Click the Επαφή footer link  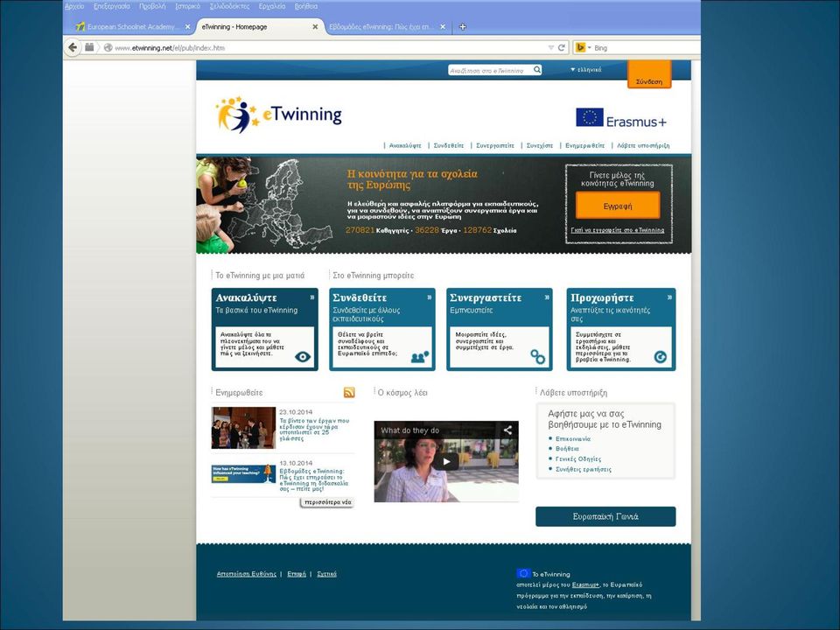(x=297, y=574)
